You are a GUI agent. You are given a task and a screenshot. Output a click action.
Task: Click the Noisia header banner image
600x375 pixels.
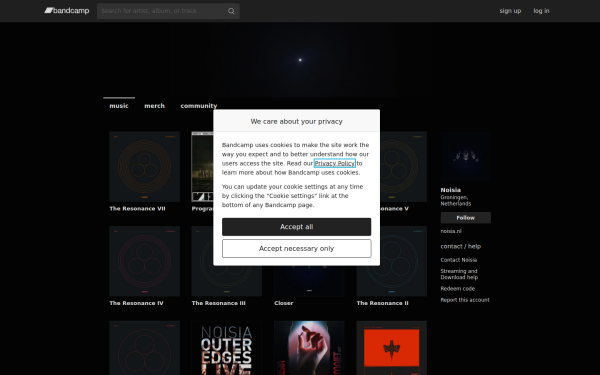[x=300, y=60]
